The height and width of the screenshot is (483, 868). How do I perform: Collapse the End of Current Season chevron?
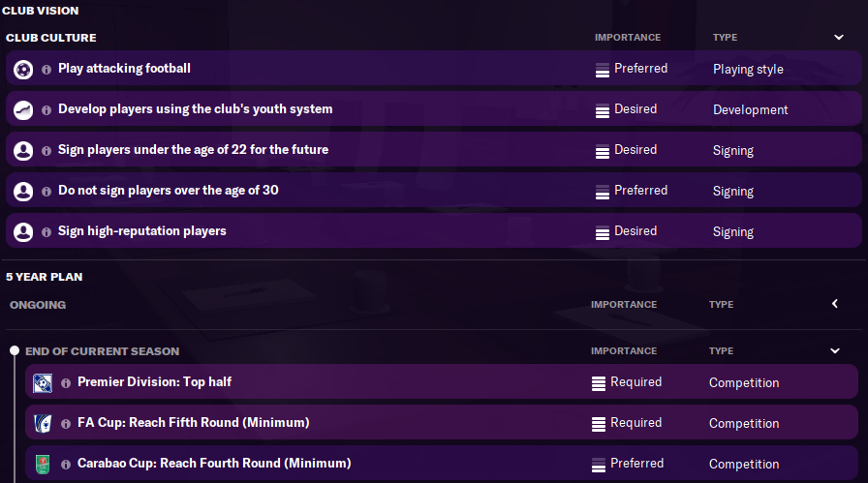[x=835, y=350]
